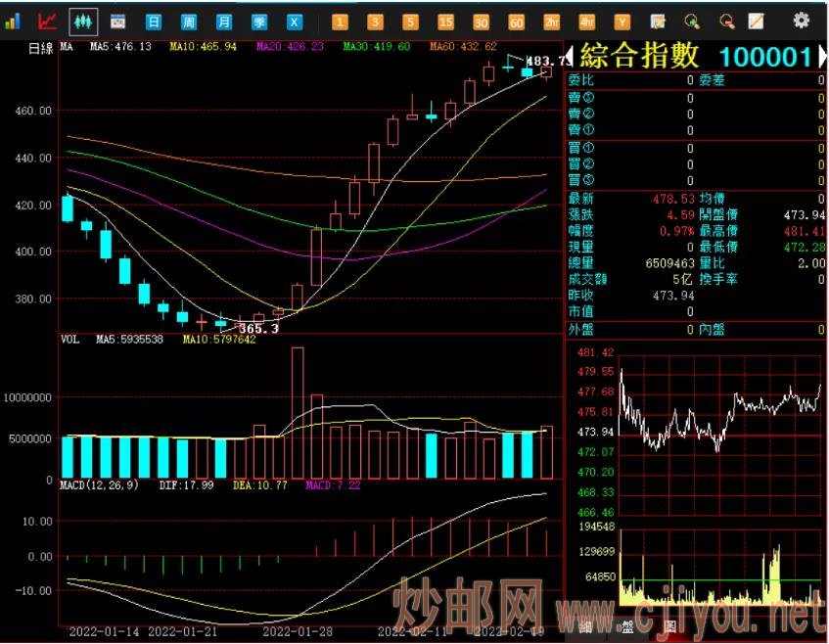Go to next symbol with right arrow
This screenshot has height=644, width=829.
click(x=821, y=57)
